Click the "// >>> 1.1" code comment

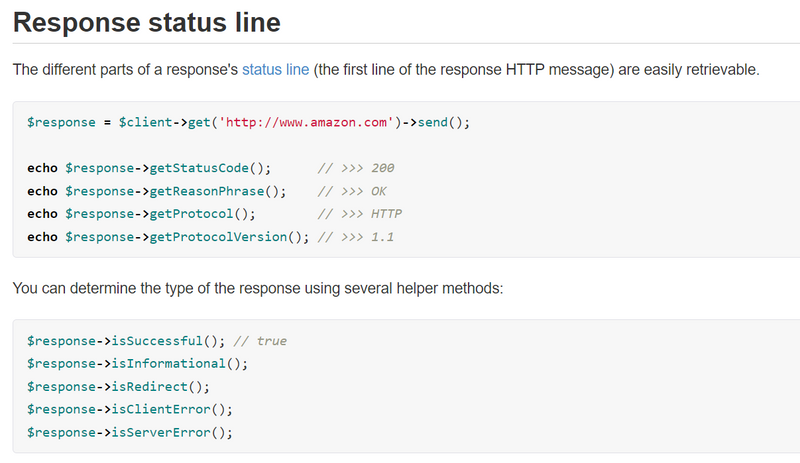click(x=355, y=237)
